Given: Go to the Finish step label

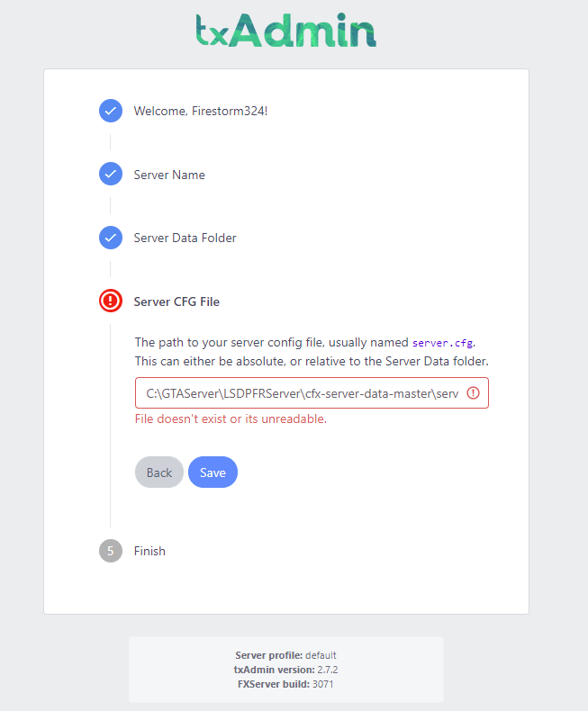Looking at the screenshot, I should tap(149, 551).
